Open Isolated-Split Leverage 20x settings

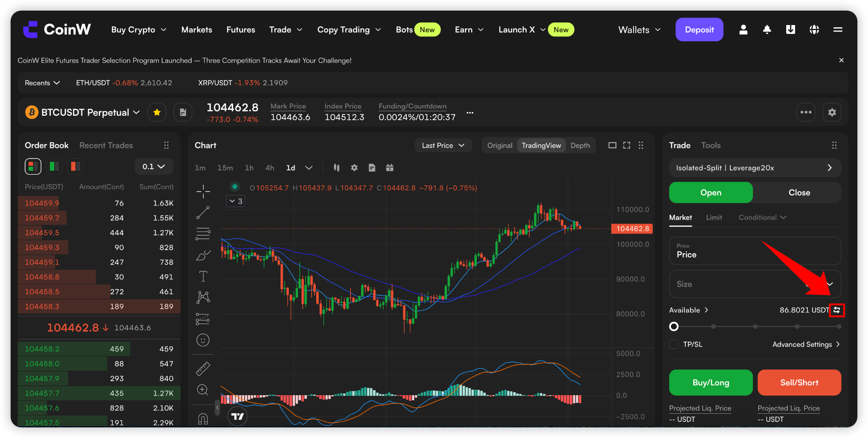[755, 168]
